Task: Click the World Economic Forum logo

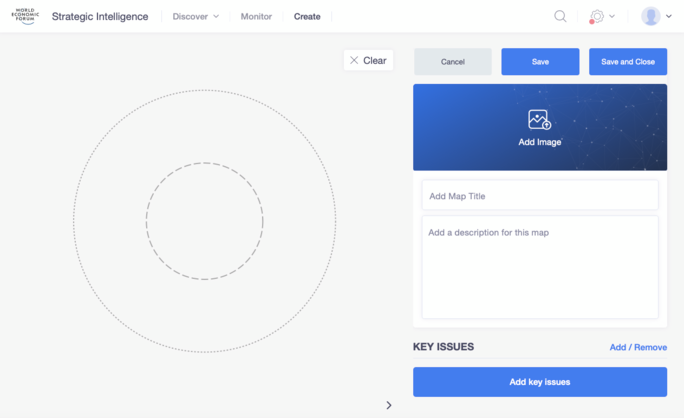Action: [x=24, y=16]
